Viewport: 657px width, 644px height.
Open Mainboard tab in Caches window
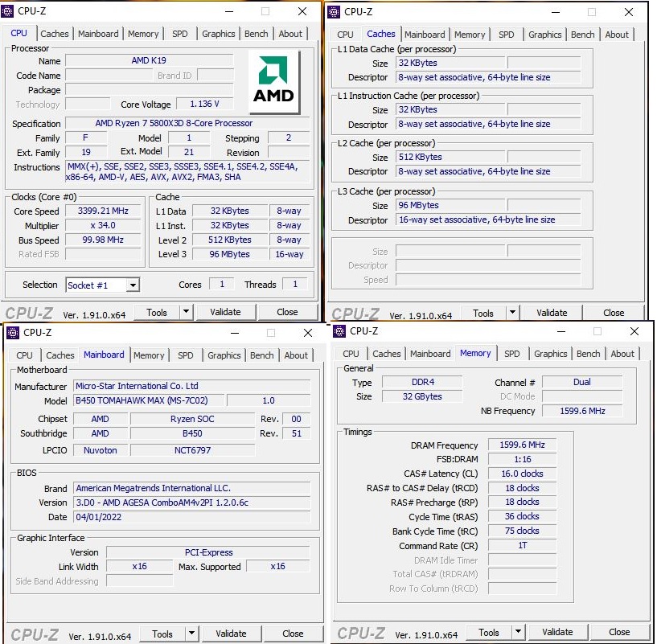click(x=425, y=35)
